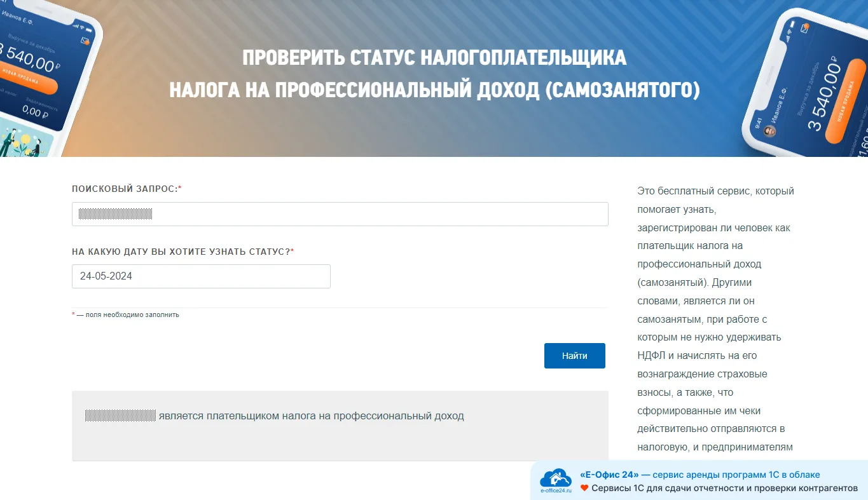Viewport: 868px width, 500px height.
Task: Focus the Поисковый запрос input field
Action: click(340, 214)
